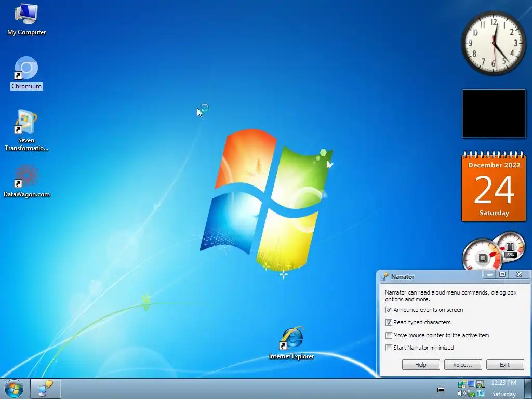Click the Safely Remove Hardware tray icon

tap(471, 394)
